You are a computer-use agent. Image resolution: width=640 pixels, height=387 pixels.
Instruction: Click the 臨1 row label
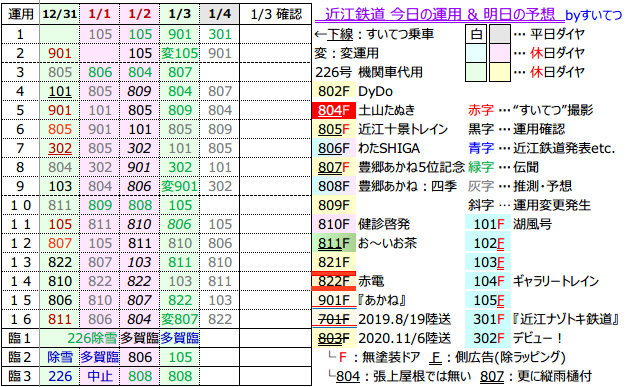tap(20, 338)
